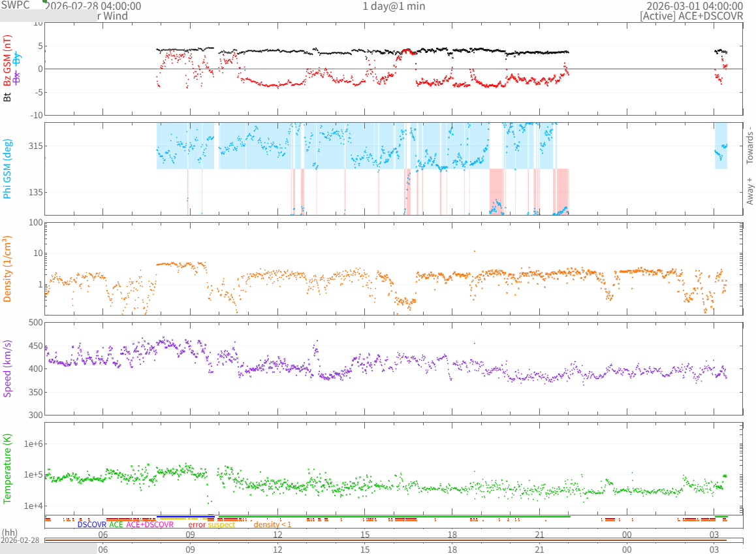
Task: Toggle the struck-through By series label
Action: (x=18, y=59)
